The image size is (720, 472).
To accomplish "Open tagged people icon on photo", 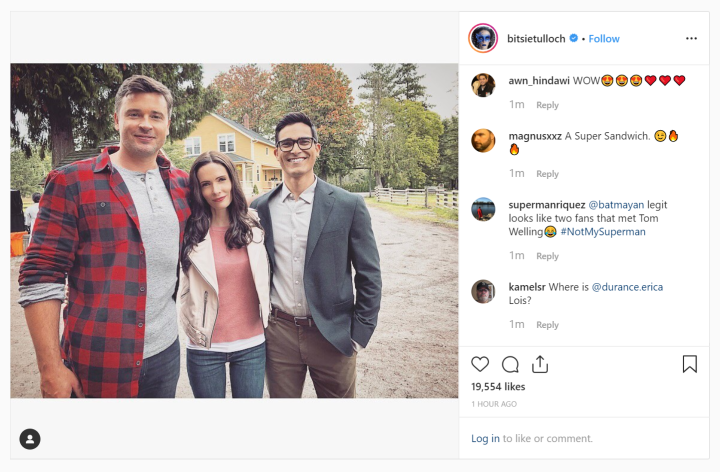I will (30, 438).
